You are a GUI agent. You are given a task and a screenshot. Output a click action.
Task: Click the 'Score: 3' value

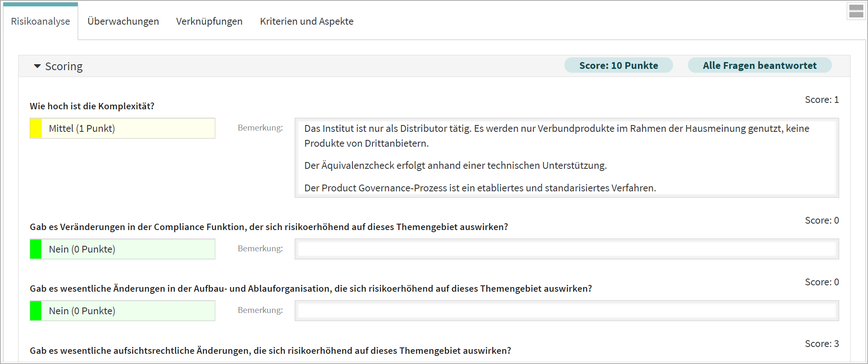point(822,344)
